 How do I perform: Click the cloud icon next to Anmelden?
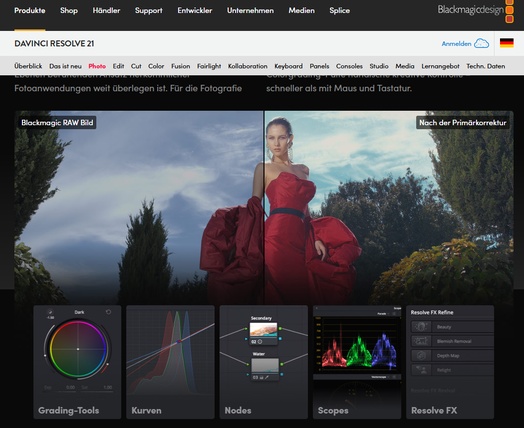482,43
